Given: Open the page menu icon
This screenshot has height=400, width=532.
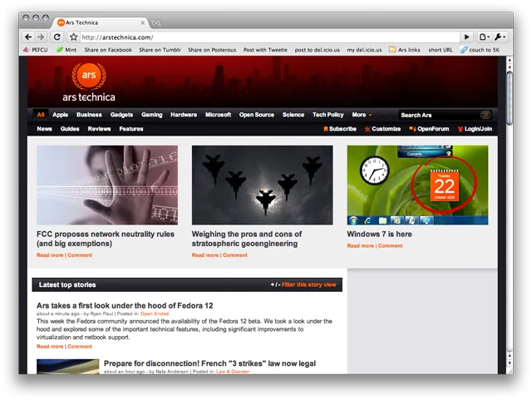Looking at the screenshot, I should click(484, 37).
